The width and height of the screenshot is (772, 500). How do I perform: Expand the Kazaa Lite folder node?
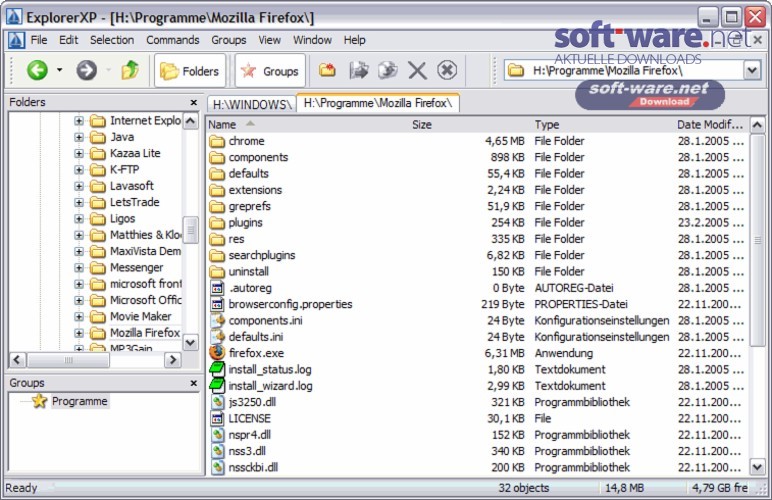click(79, 153)
